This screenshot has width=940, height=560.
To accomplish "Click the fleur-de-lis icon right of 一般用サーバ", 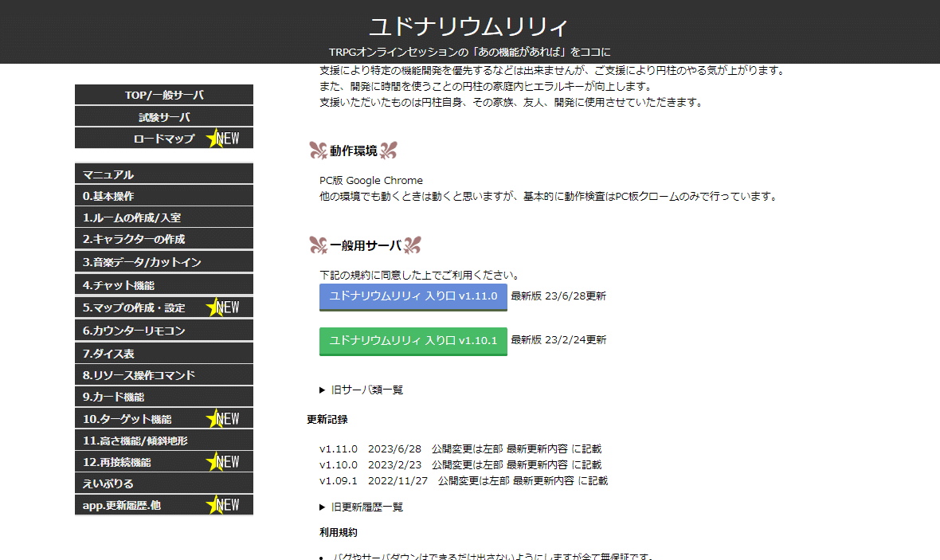I will coord(410,245).
